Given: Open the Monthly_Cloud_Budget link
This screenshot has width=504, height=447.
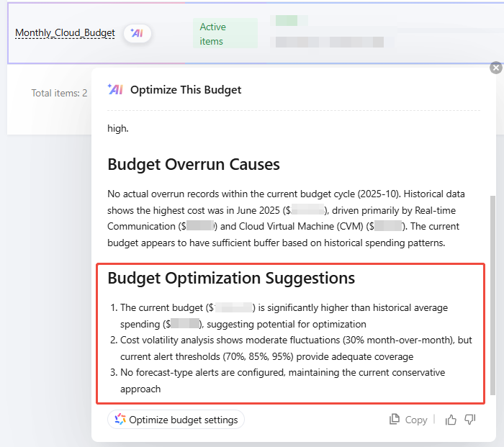Looking at the screenshot, I should (65, 33).
